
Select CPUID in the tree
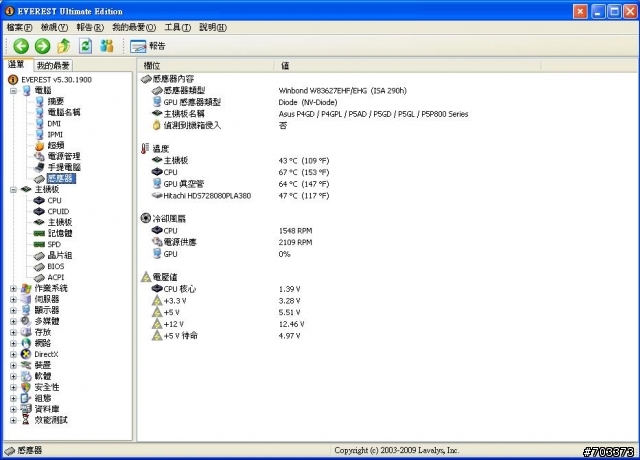(58, 211)
